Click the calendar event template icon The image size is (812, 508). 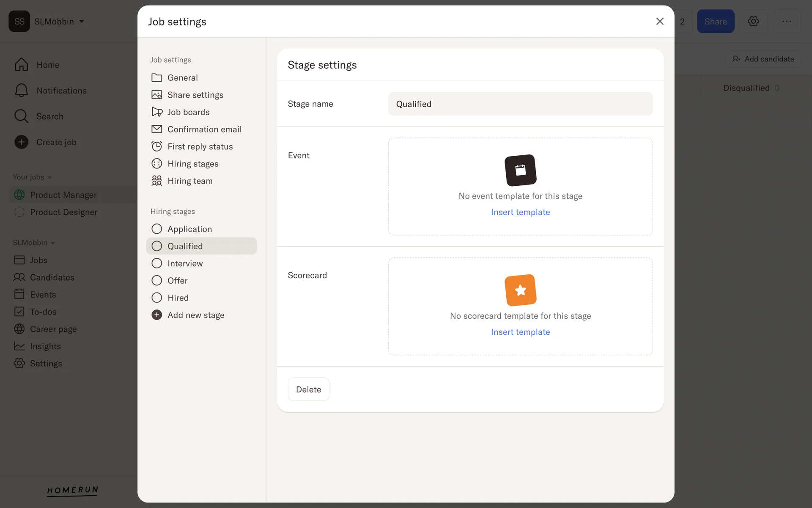point(520,170)
